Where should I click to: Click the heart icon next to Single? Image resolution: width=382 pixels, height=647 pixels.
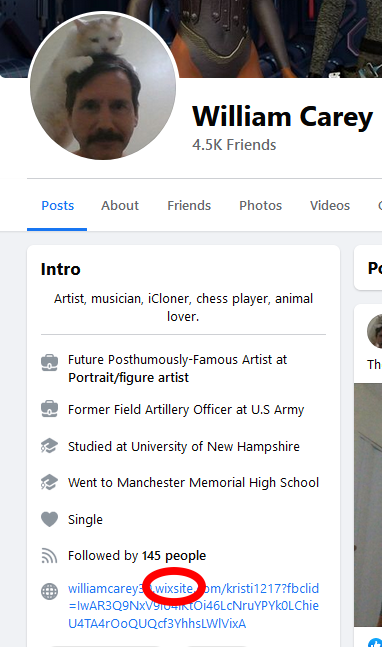(50, 519)
